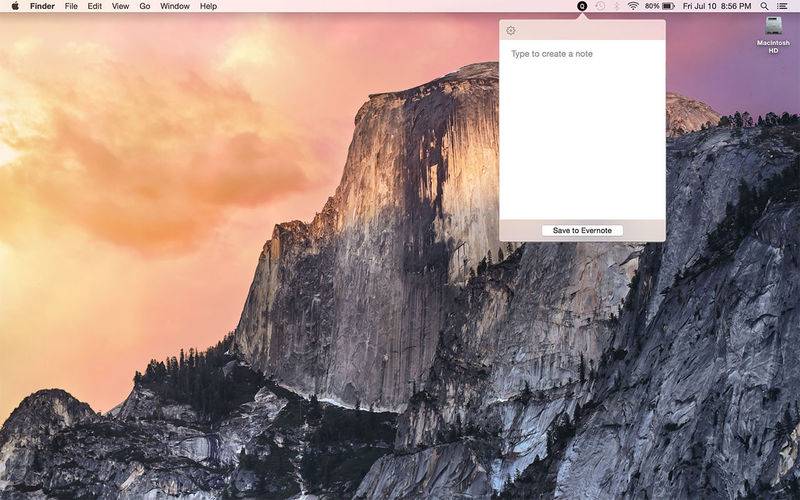
Task: Open the Help menu
Action: point(208,6)
